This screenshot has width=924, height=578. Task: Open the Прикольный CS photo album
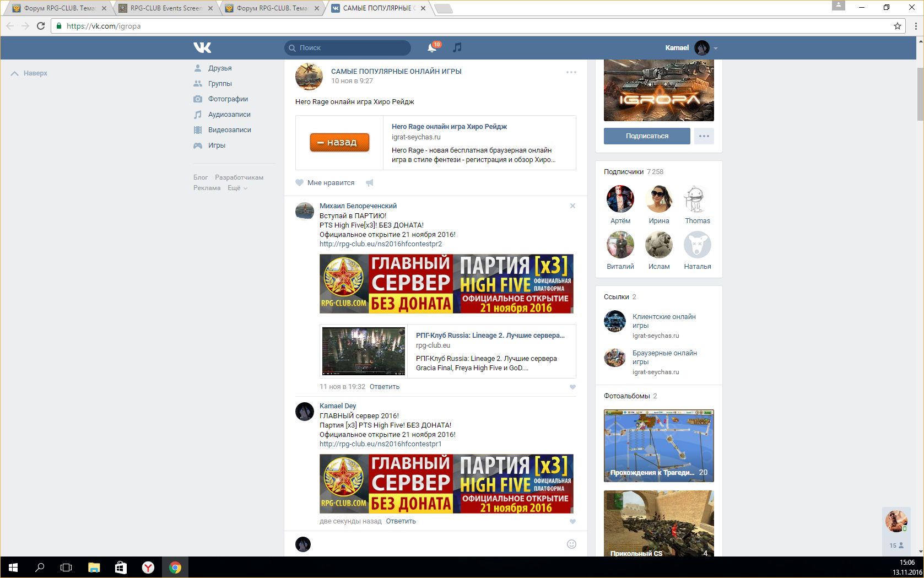coord(659,523)
